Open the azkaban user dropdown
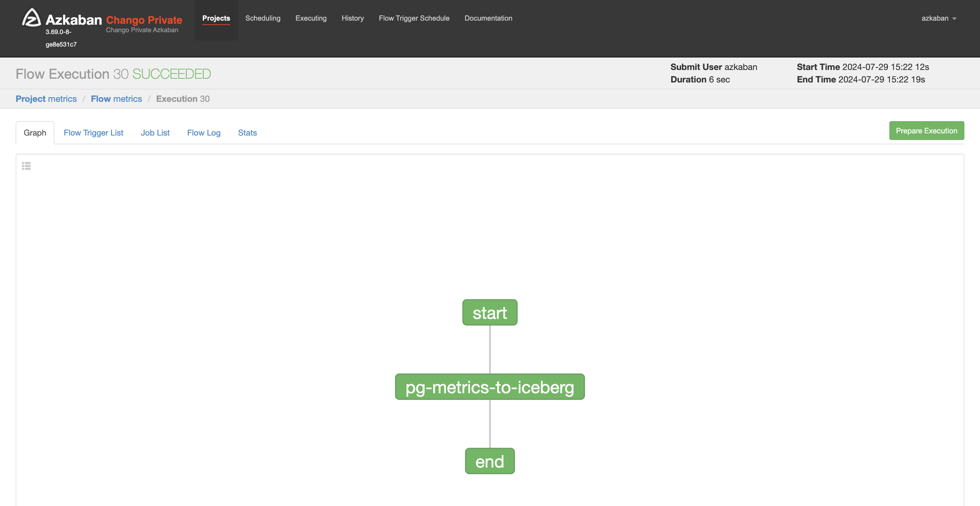This screenshot has width=980, height=506. (x=938, y=18)
